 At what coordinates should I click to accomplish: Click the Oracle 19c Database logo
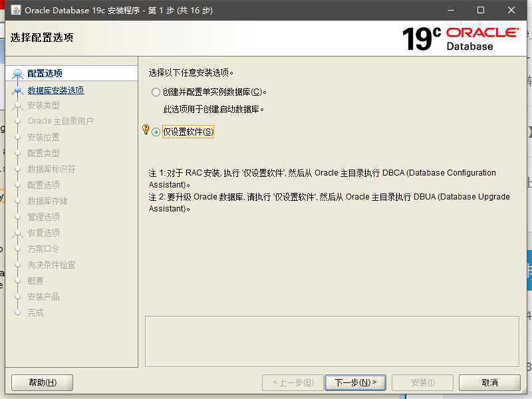coord(460,39)
